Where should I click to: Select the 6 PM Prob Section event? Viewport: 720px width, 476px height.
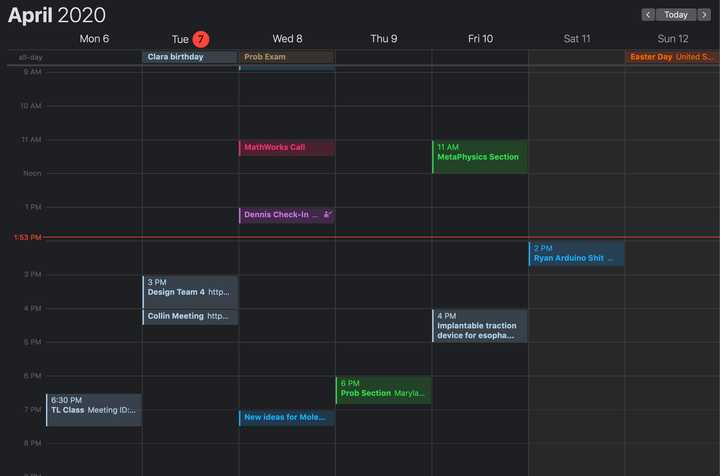383,389
